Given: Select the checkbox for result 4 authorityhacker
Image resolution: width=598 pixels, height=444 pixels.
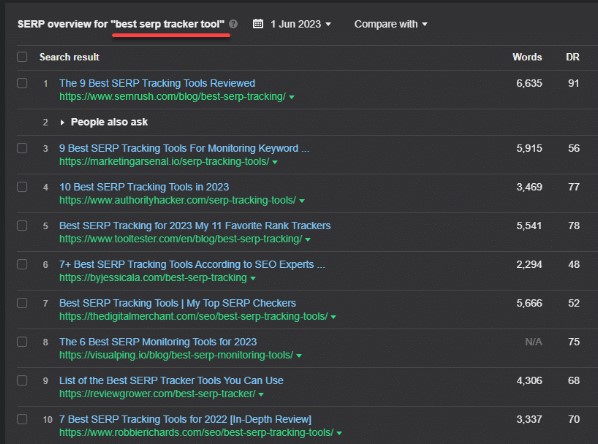Looking at the screenshot, I should tap(22, 187).
